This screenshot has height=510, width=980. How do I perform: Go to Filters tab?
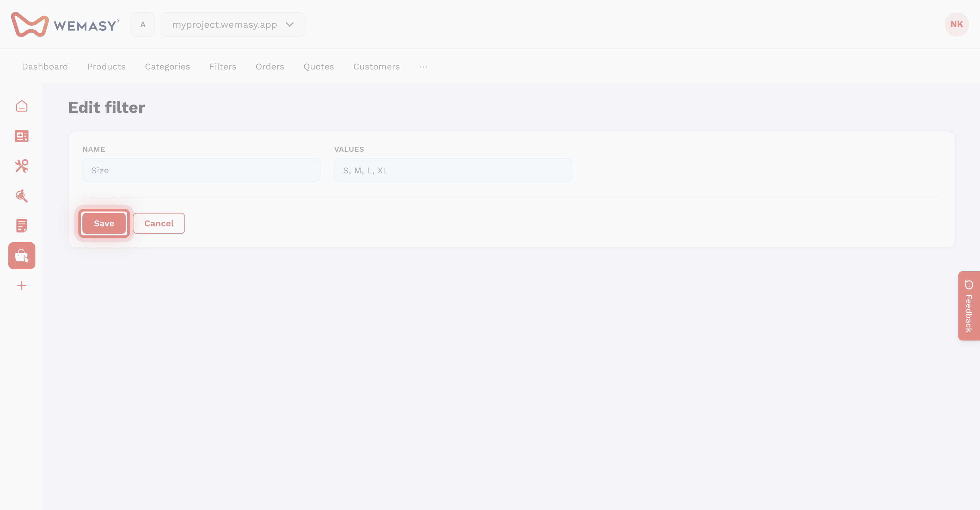coord(223,67)
